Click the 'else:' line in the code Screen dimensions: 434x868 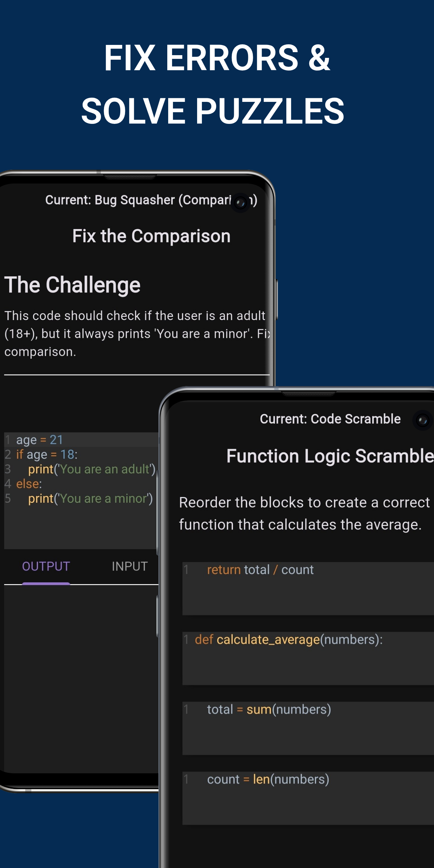(29, 483)
